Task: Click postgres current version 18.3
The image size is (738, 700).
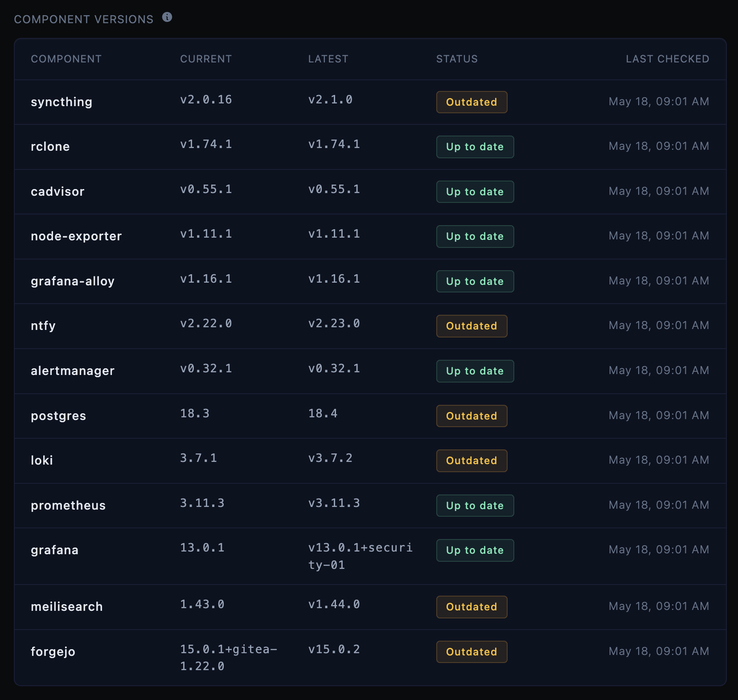Action: (x=195, y=413)
